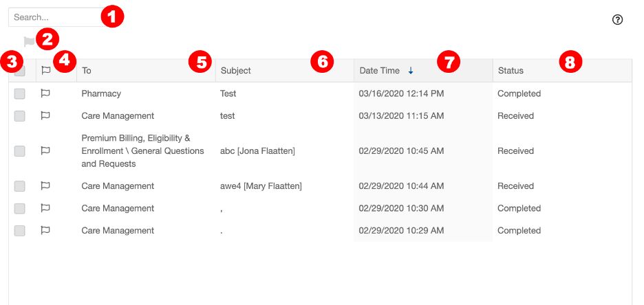This screenshot has height=305, width=644.
Task: Flag the 'awe4 [Mary Flaatten]' message
Action: tap(45, 185)
